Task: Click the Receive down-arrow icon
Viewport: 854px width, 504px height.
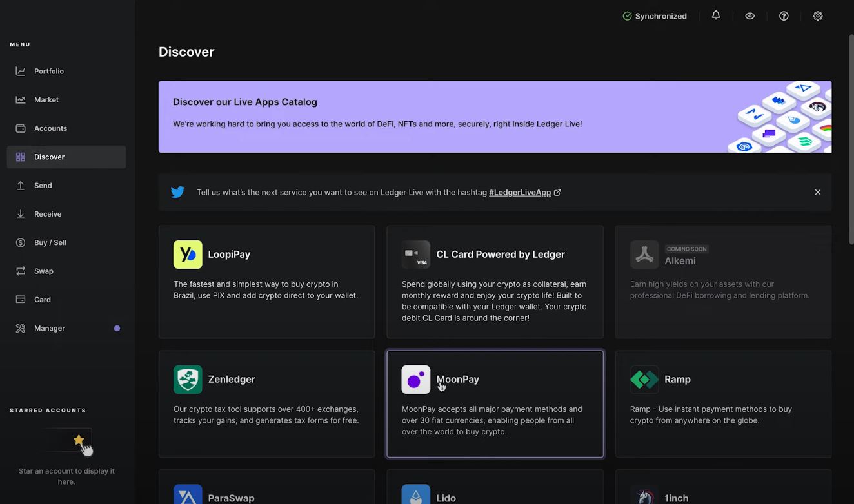Action: 21,214
